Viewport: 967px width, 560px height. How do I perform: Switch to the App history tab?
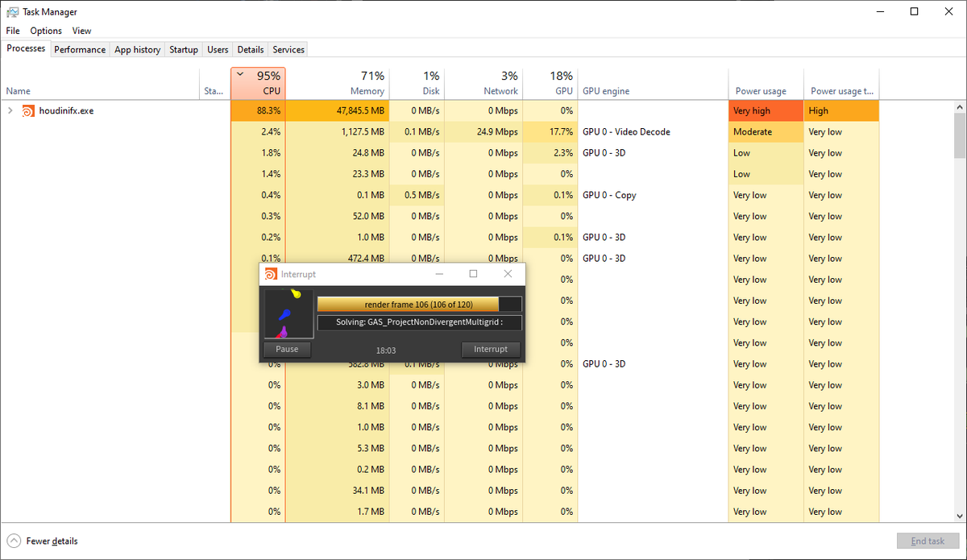(137, 50)
